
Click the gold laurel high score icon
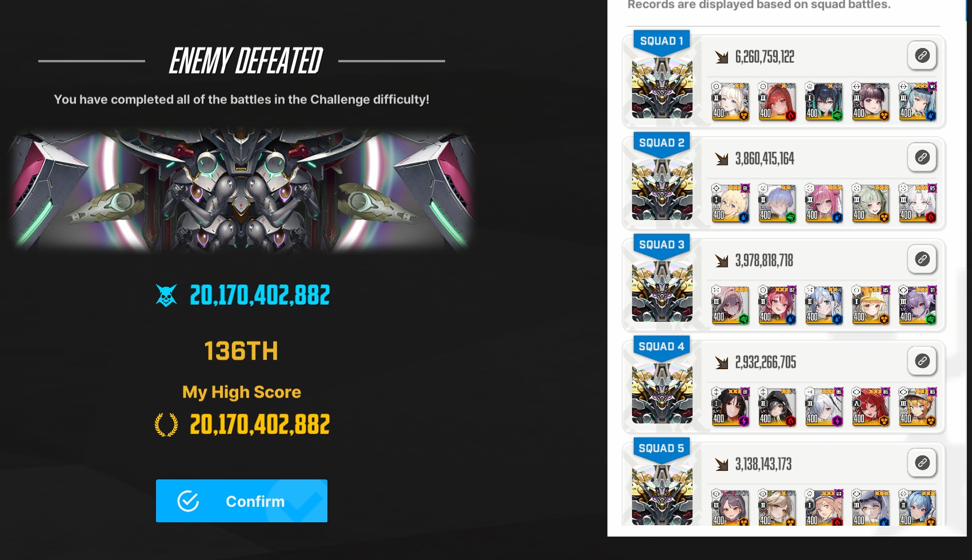point(166,425)
